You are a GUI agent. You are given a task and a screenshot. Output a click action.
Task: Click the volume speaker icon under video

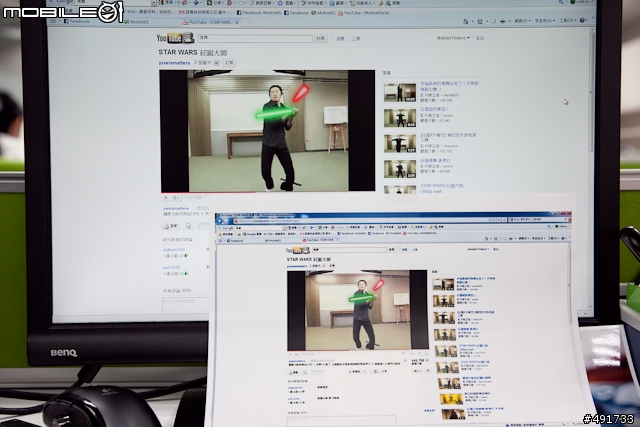[x=176, y=198]
